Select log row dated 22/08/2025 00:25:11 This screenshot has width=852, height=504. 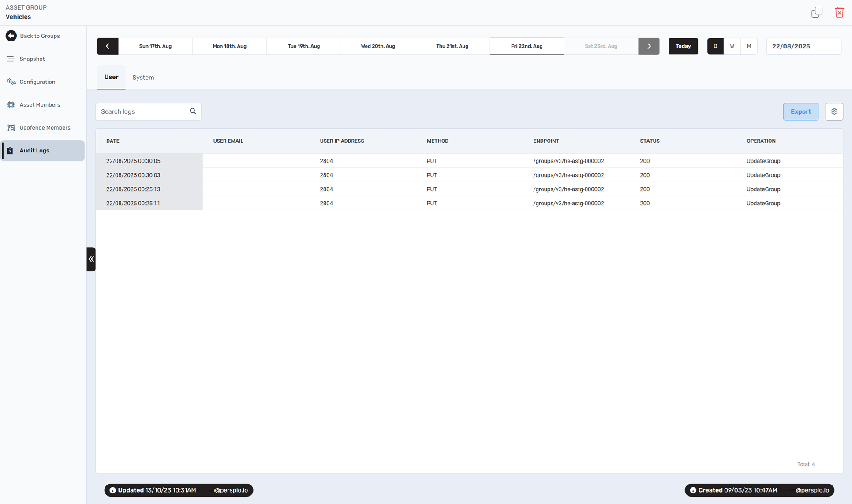(x=469, y=203)
